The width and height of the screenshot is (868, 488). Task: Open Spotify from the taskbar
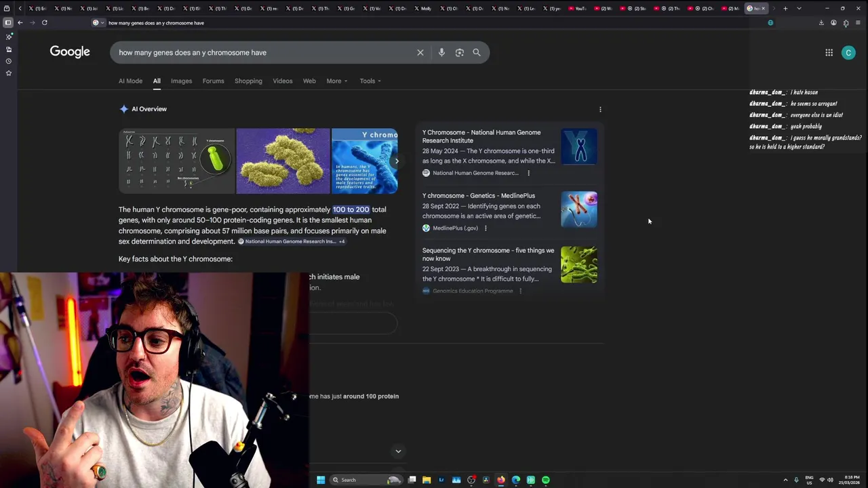pyautogui.click(x=546, y=480)
